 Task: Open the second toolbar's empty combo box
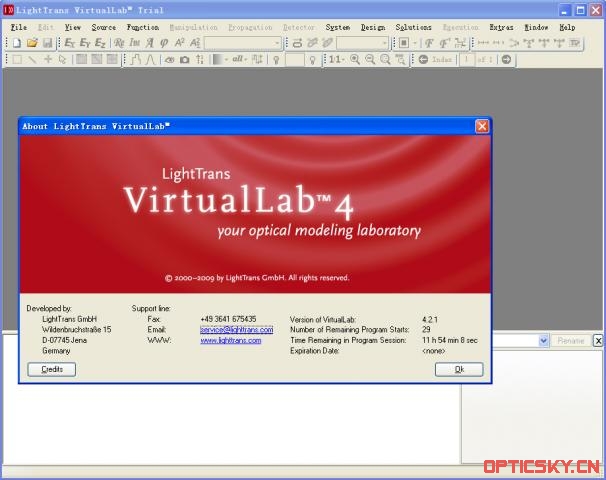coord(362,43)
